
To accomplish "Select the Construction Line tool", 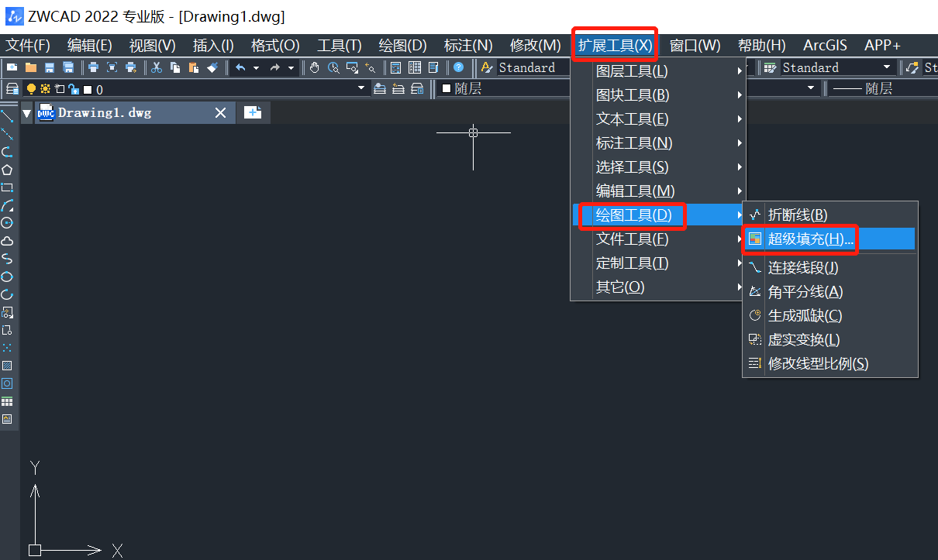I will [x=7, y=134].
